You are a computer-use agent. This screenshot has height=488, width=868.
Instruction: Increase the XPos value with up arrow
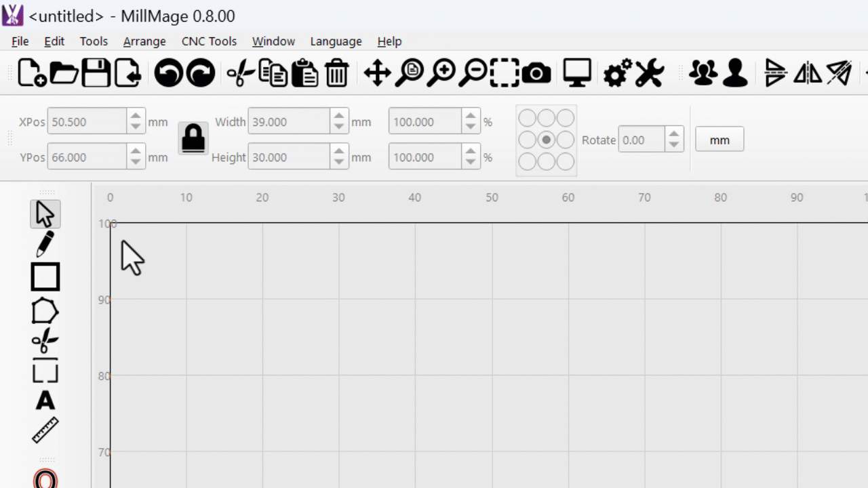(136, 117)
